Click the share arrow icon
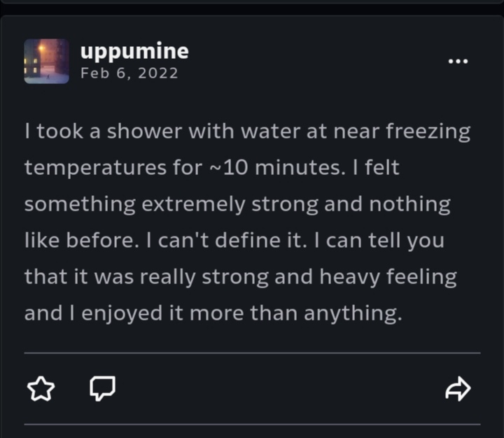This screenshot has height=438, width=504. [x=458, y=389]
